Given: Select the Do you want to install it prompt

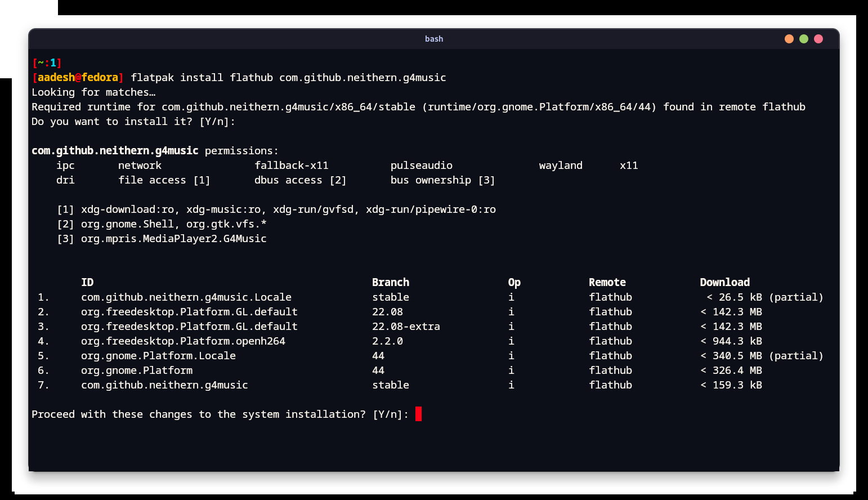Looking at the screenshot, I should pos(132,121).
